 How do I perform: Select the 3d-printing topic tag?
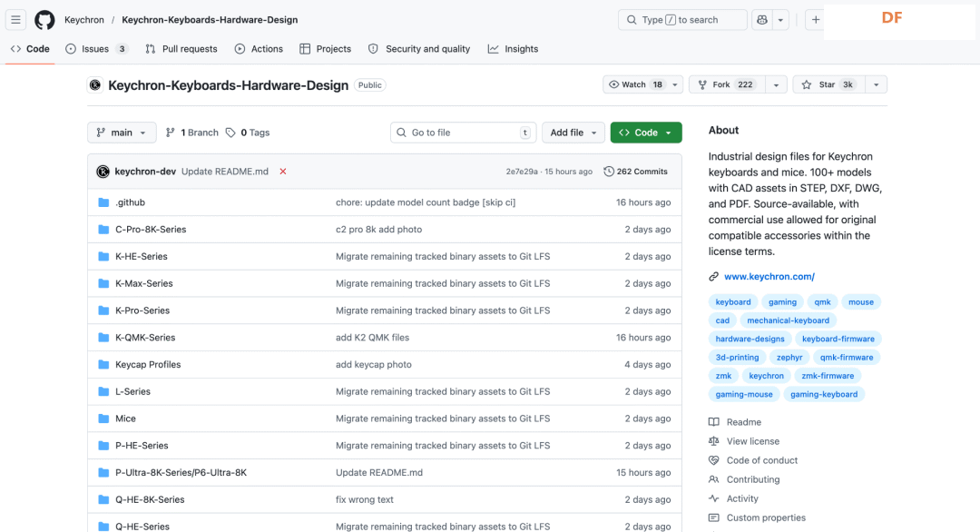(737, 358)
